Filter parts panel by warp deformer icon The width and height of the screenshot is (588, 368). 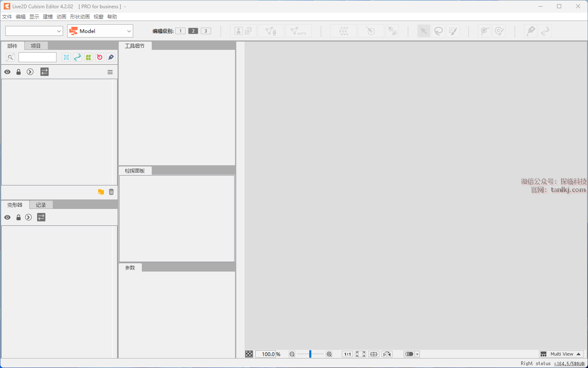coord(66,57)
